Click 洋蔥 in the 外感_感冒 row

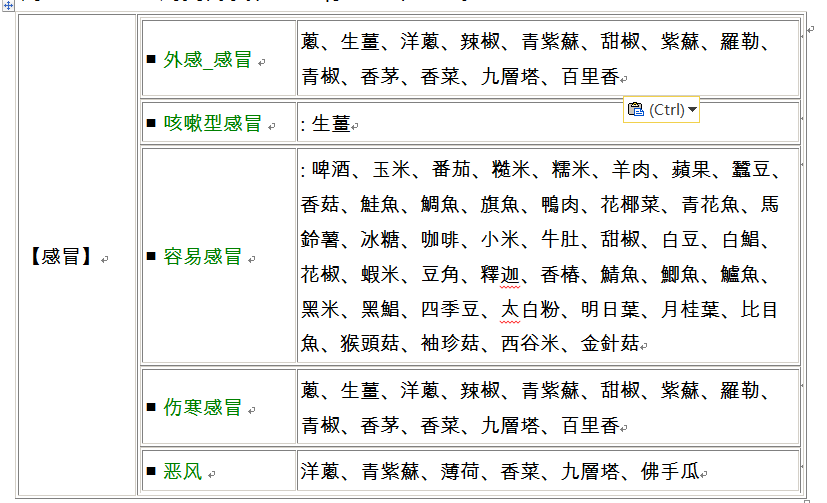coord(420,41)
